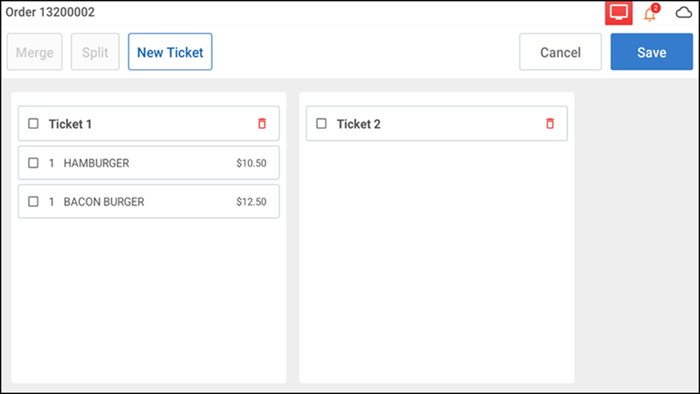Viewport: 700px width, 394px height.
Task: Click the Order 13200002 title
Action: pyautogui.click(x=50, y=12)
